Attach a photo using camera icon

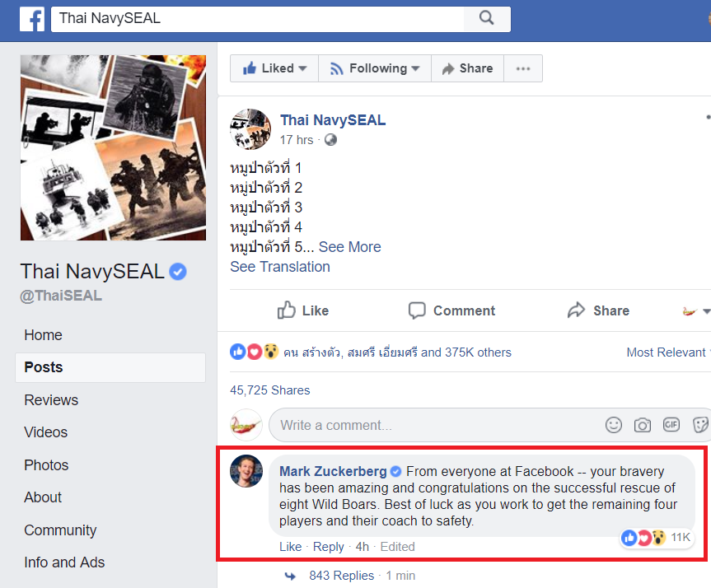click(x=643, y=425)
